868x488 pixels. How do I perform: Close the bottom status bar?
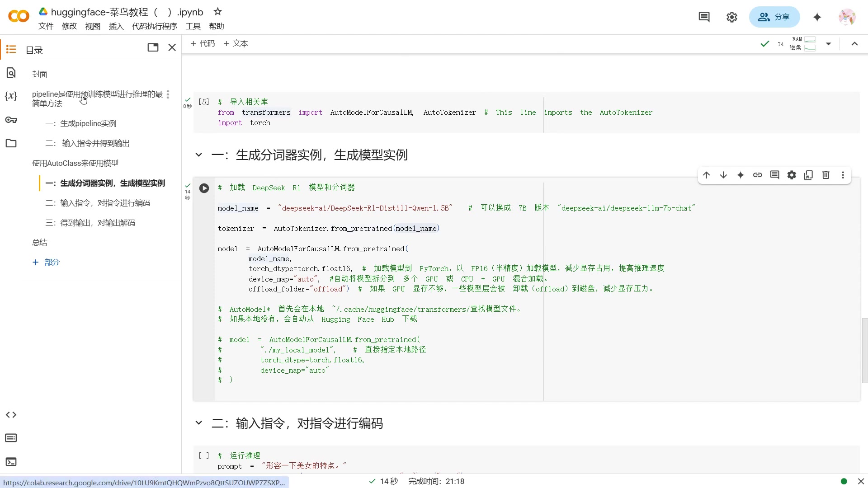click(x=861, y=481)
